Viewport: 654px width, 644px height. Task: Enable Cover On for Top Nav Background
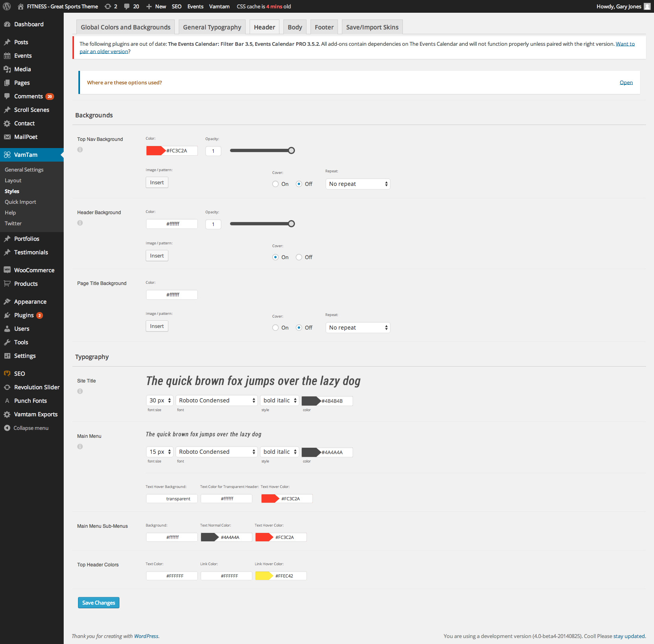click(275, 184)
